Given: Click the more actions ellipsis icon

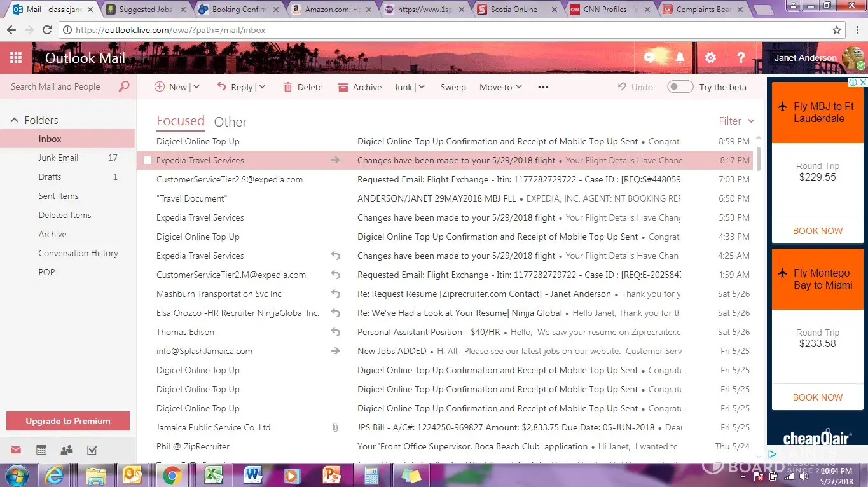Looking at the screenshot, I should click(543, 87).
